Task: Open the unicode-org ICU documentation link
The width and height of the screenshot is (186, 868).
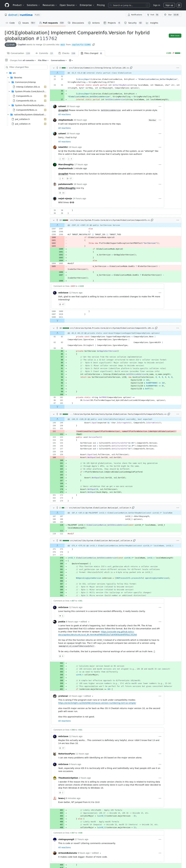Action: tap(97, 633)
